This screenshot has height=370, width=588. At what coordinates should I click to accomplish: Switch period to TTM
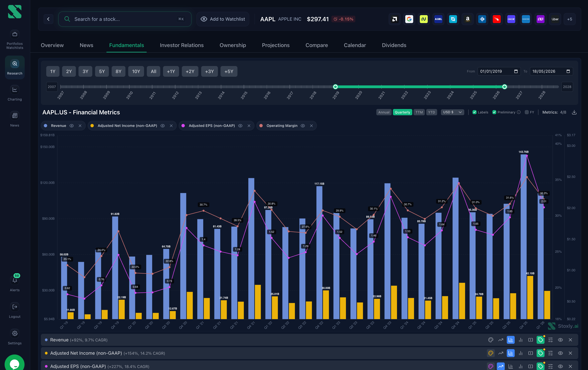pyautogui.click(x=419, y=112)
